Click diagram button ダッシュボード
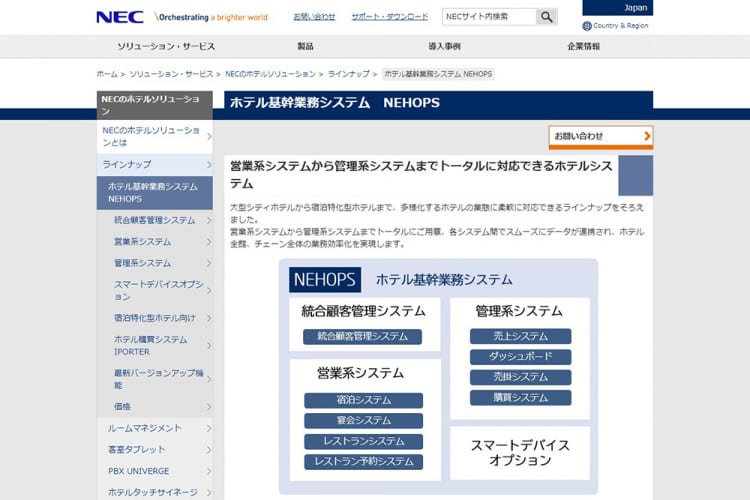 click(520, 357)
